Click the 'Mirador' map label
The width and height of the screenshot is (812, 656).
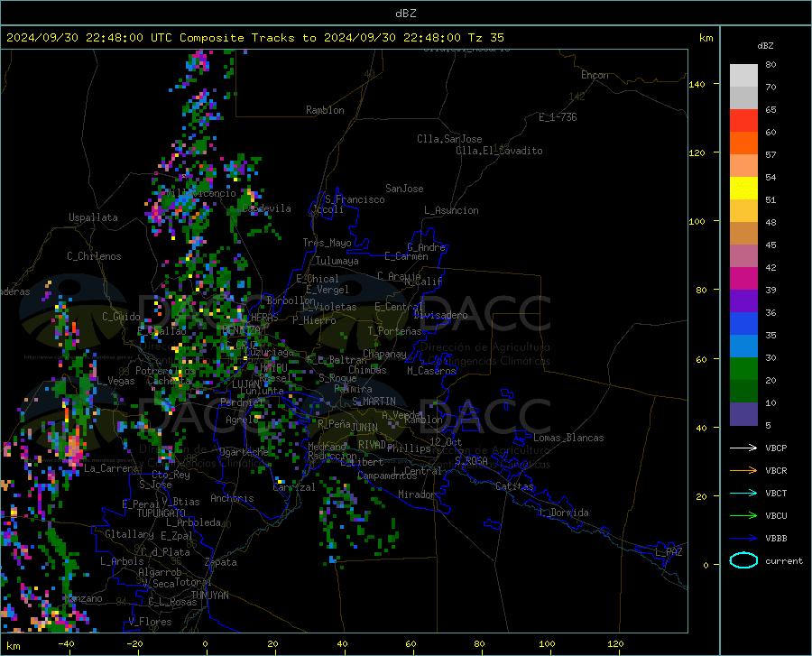click(x=417, y=494)
